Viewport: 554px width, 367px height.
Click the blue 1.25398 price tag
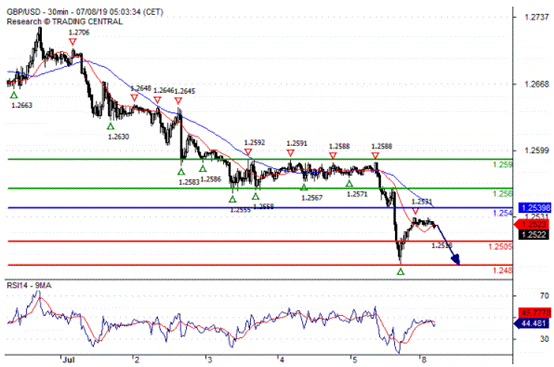pos(534,208)
